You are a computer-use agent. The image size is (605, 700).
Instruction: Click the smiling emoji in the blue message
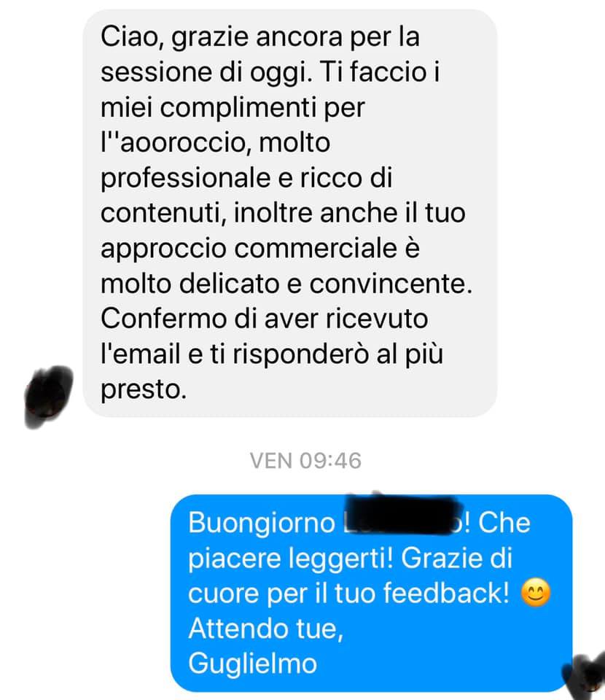point(536,592)
